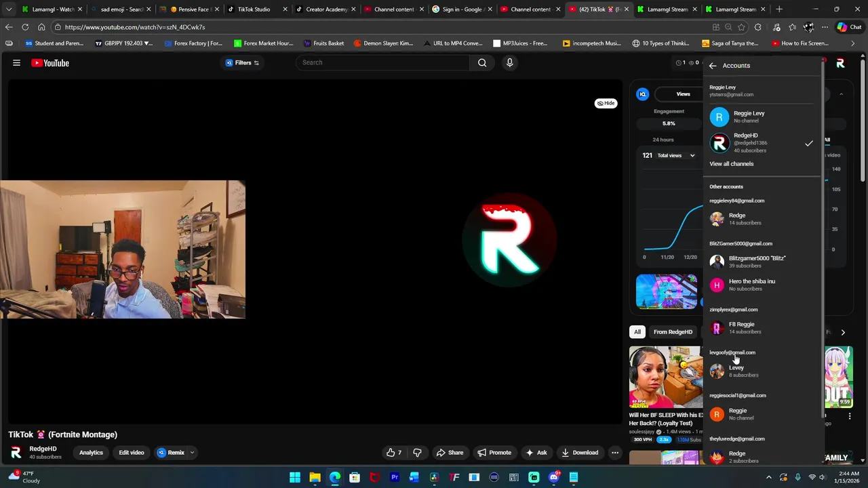Open the Ask AI button
Screen dimensions: 868x488
[536, 453]
